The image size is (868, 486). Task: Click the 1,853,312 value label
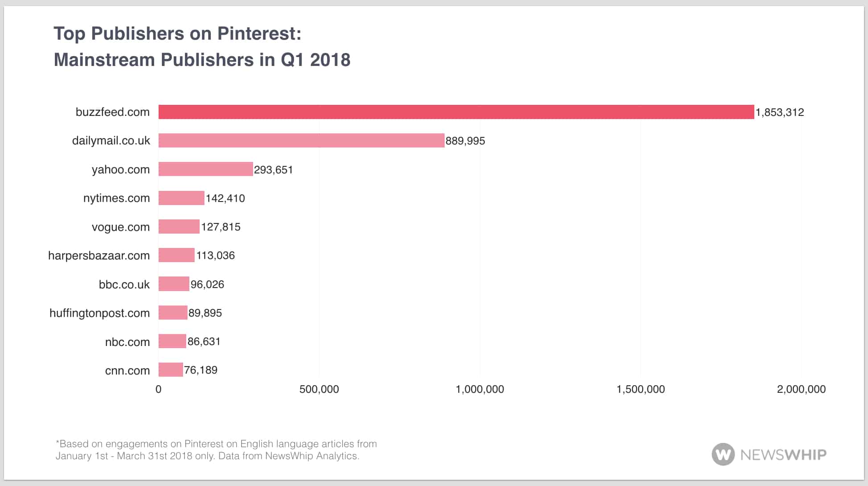[779, 112]
